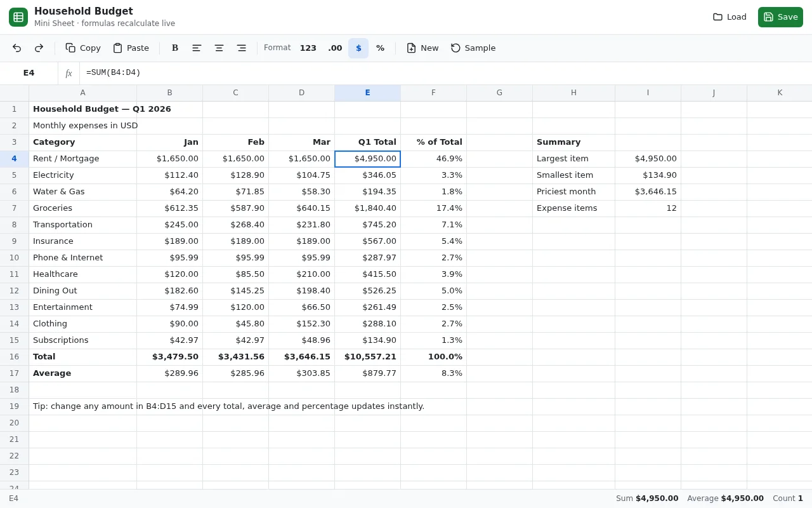Viewport: 812px width, 508px height.
Task: Click the formula bar showing =SUM(B4:D4)
Action: [x=445, y=73]
